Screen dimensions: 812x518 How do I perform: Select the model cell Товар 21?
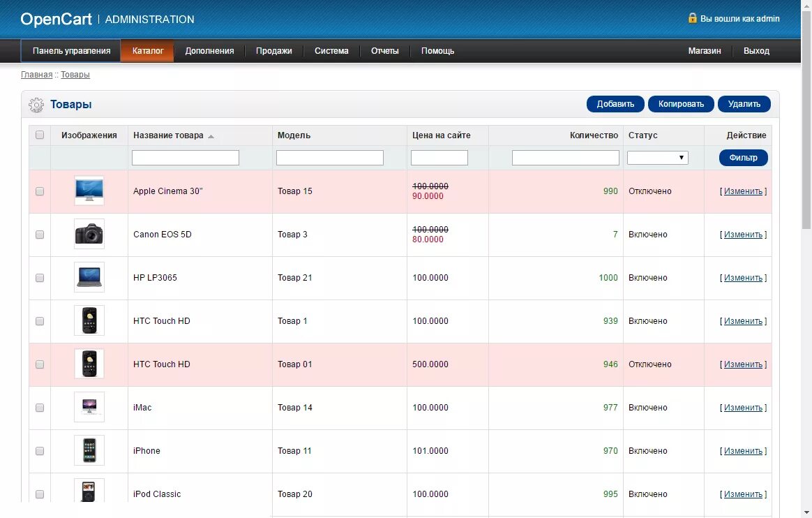tap(294, 278)
